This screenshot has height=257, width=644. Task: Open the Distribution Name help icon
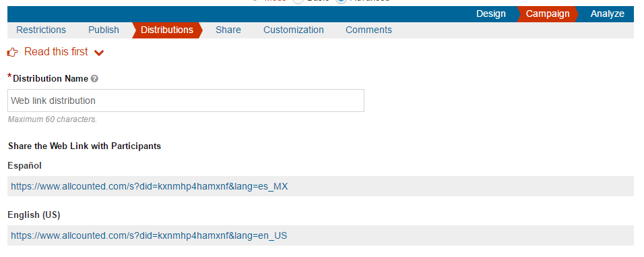pos(94,78)
